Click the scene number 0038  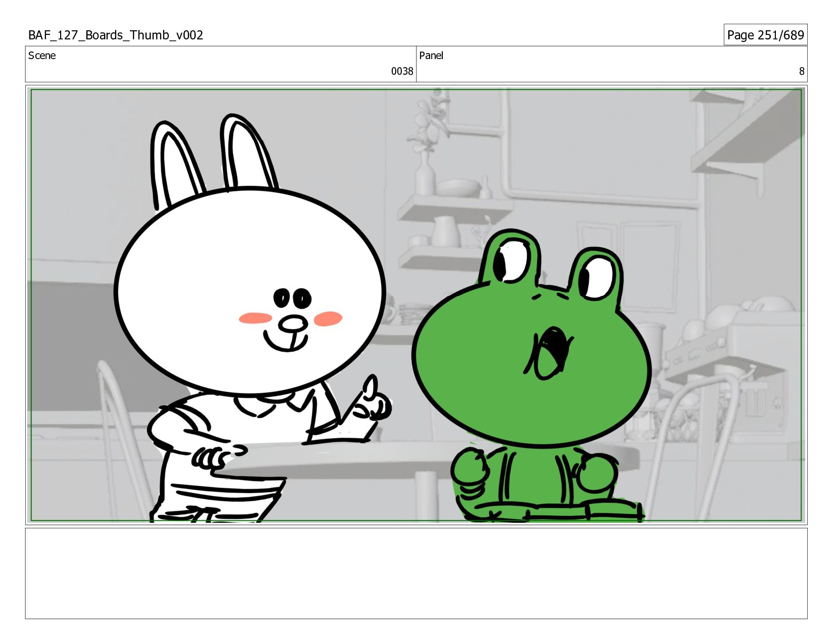click(x=402, y=71)
